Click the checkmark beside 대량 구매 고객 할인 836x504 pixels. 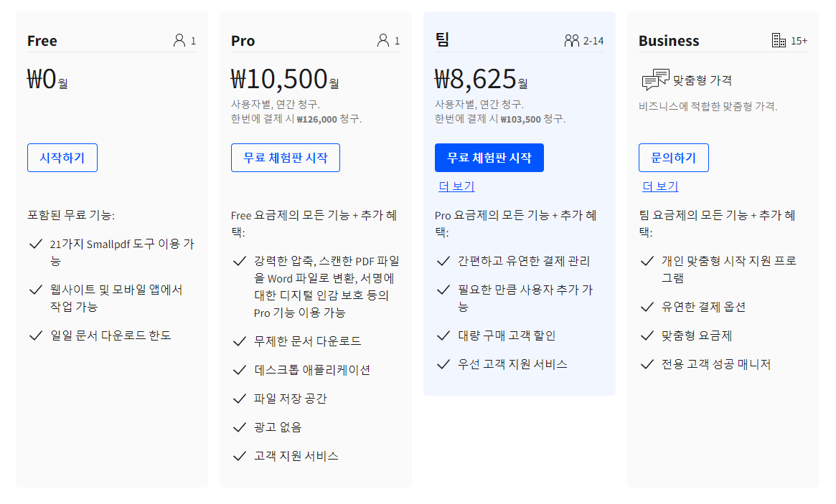coord(443,335)
